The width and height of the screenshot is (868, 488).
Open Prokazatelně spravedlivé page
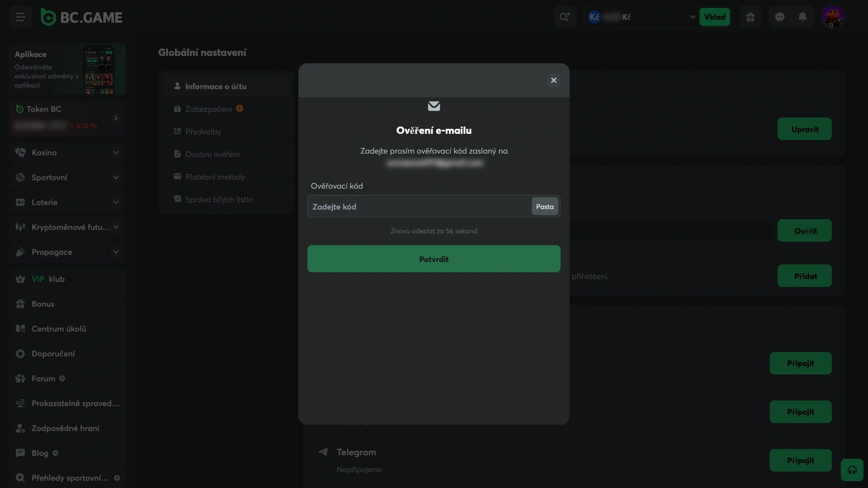coord(67,404)
